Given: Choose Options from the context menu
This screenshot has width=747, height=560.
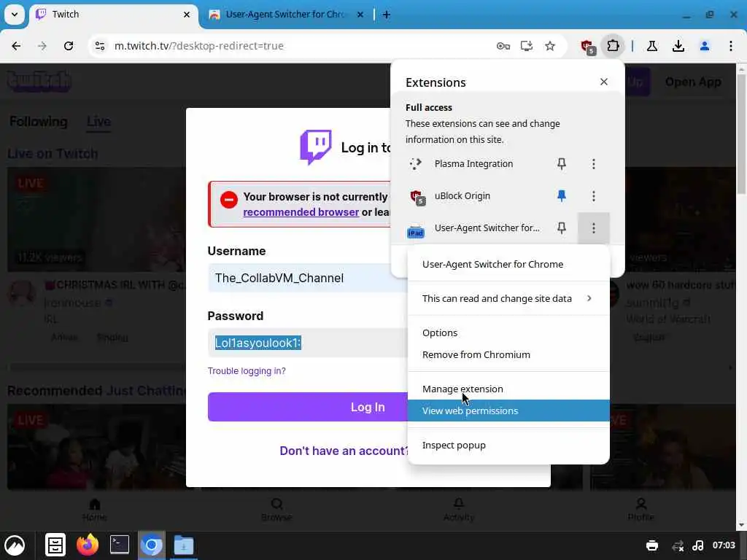Looking at the screenshot, I should pyautogui.click(x=508, y=332).
